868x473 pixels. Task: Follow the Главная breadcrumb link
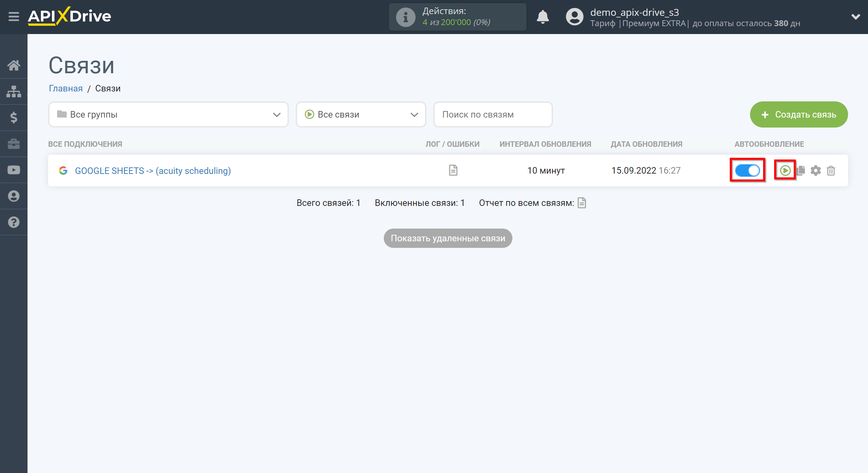66,88
